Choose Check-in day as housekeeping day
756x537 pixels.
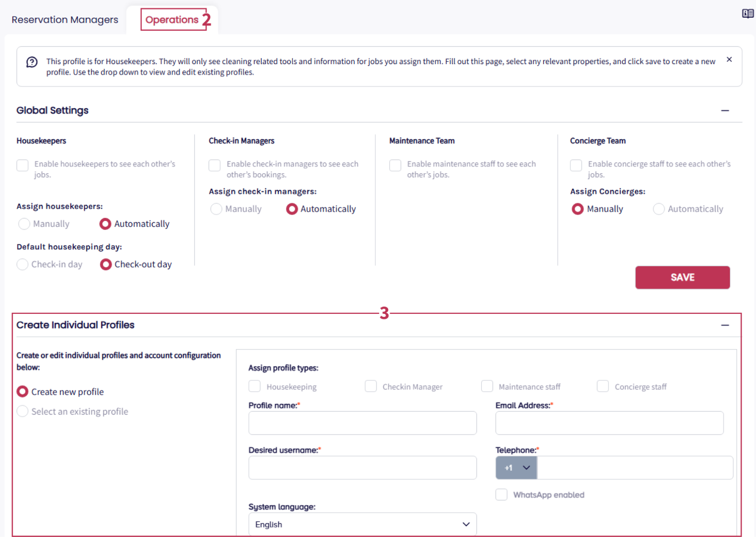click(23, 264)
